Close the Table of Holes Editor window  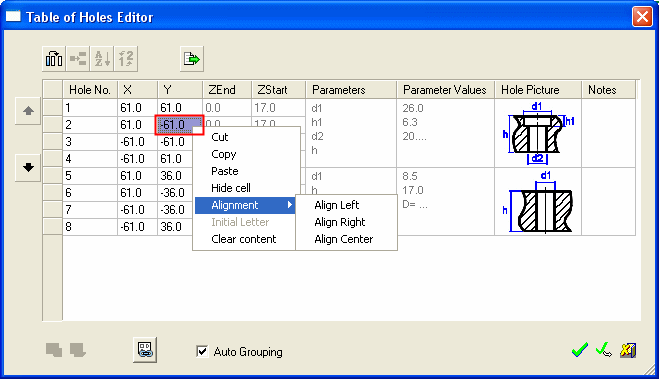642,17
